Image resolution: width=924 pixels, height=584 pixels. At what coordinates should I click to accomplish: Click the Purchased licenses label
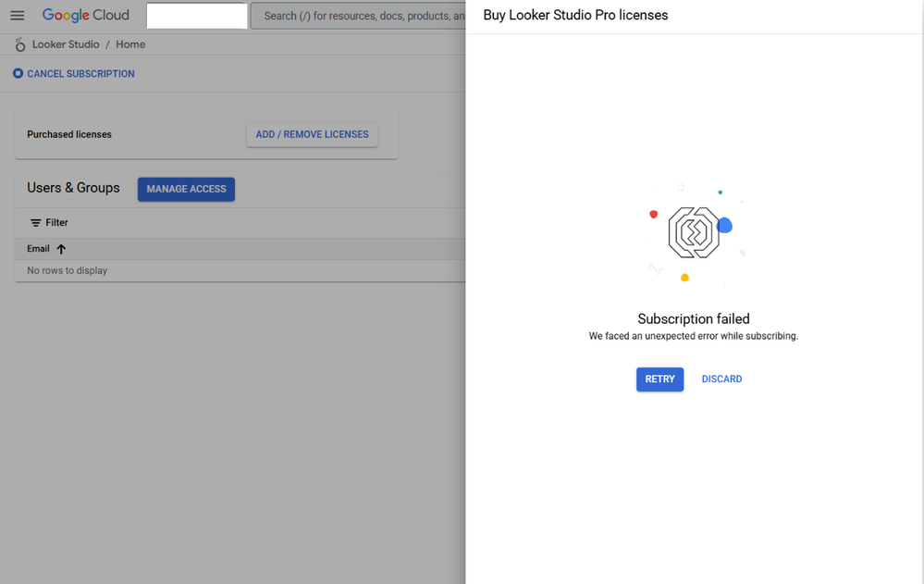[69, 134]
